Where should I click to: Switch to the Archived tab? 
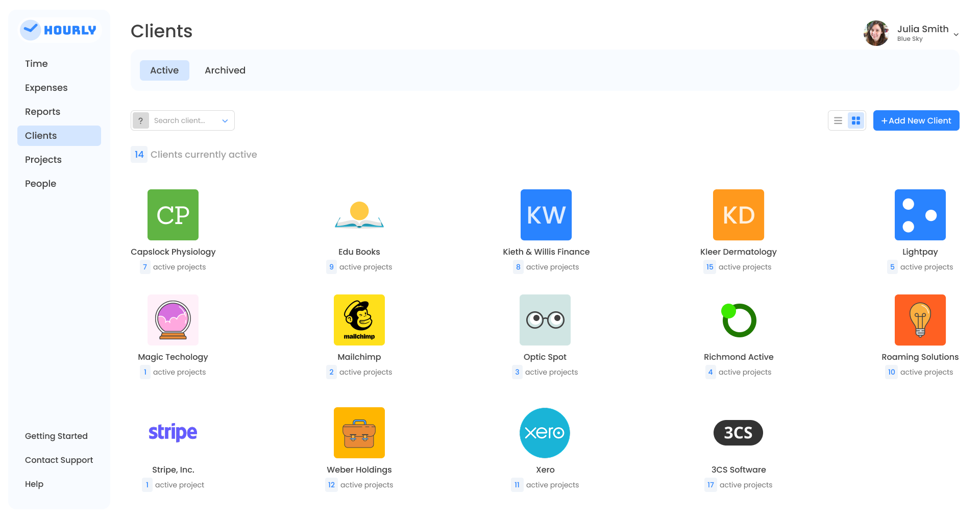[225, 70]
